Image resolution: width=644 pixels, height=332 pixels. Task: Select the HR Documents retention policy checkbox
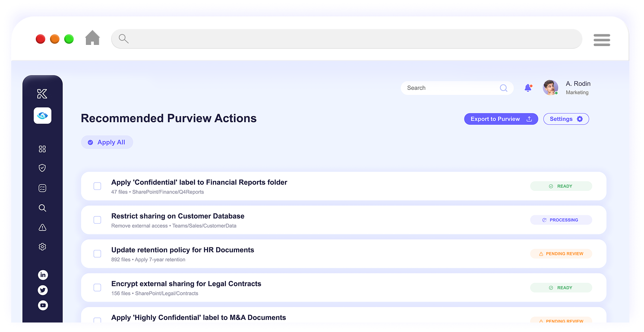[98, 254]
